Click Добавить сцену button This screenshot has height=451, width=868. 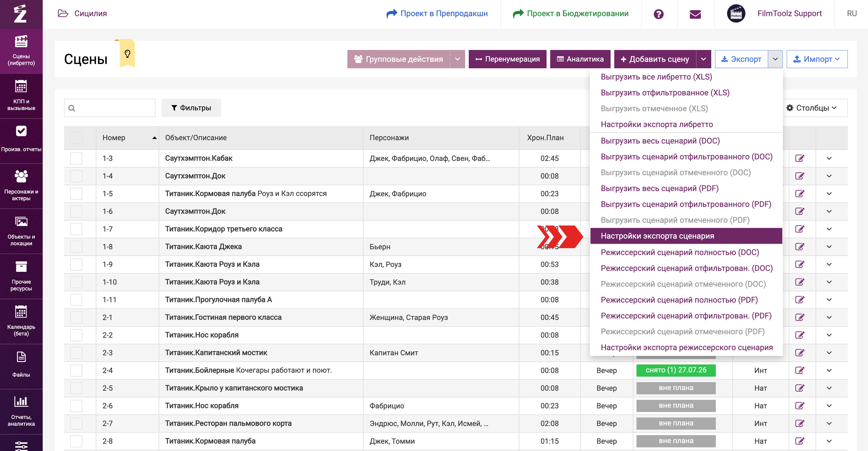tap(655, 59)
